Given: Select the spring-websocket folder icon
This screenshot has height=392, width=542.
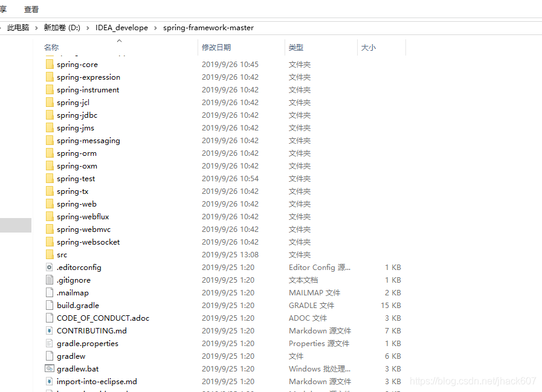Looking at the screenshot, I should [50, 242].
